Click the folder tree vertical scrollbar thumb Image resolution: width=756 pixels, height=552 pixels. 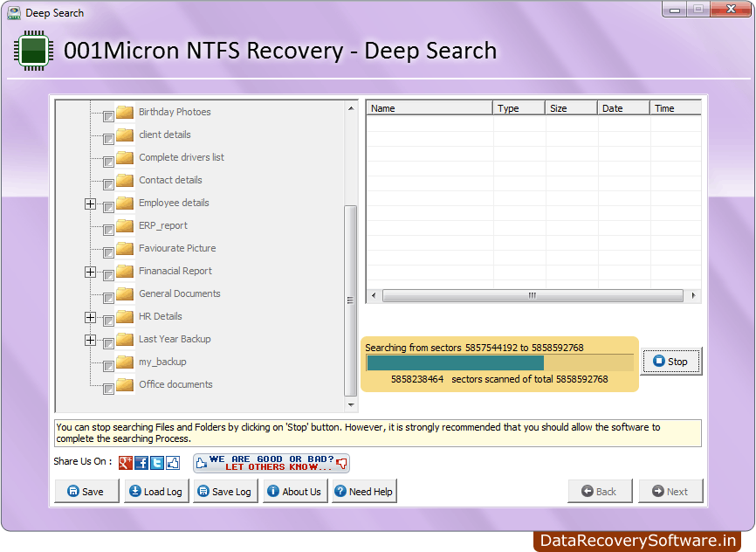click(x=351, y=300)
